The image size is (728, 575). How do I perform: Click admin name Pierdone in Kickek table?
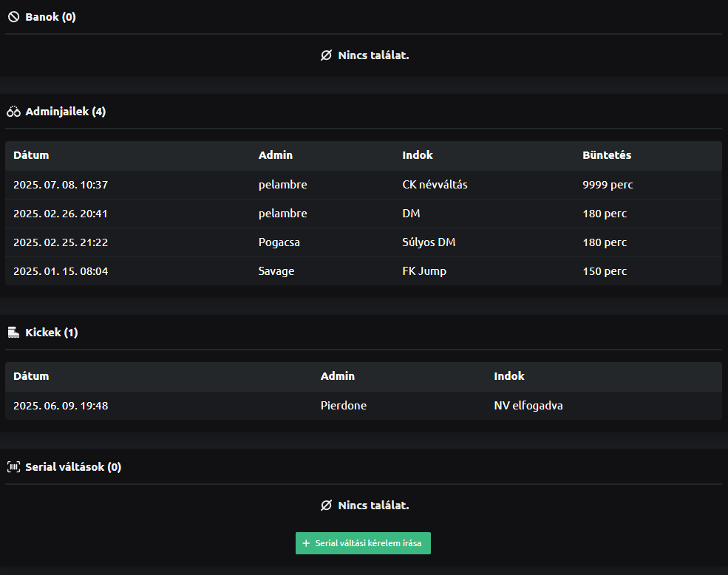pyautogui.click(x=344, y=406)
